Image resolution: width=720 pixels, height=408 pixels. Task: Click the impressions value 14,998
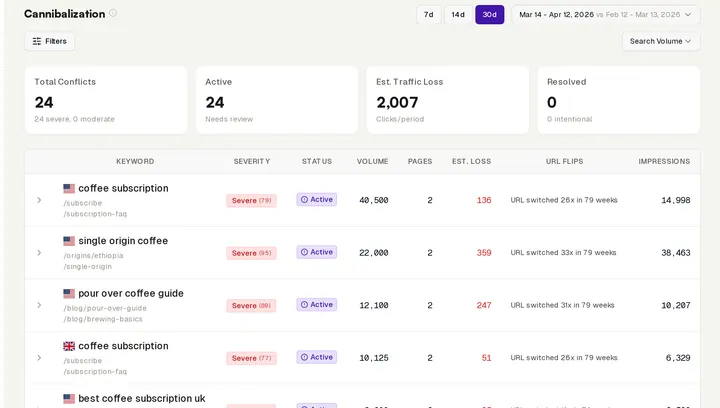[x=676, y=200]
